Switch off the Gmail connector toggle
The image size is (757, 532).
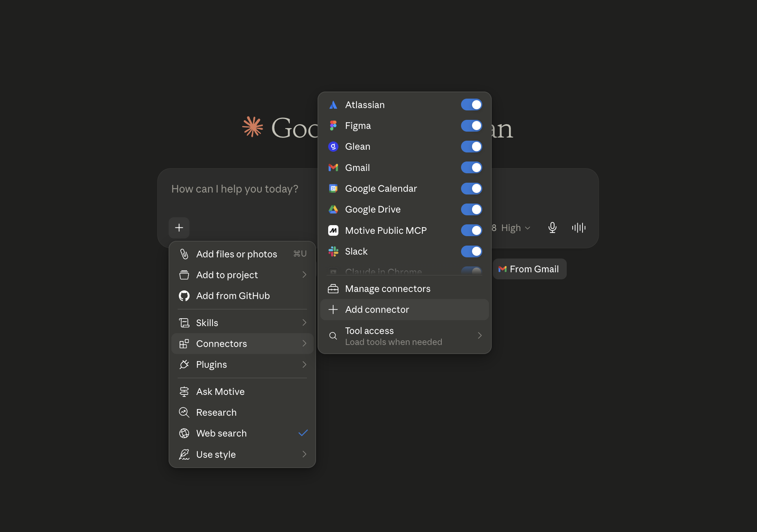[x=472, y=168]
